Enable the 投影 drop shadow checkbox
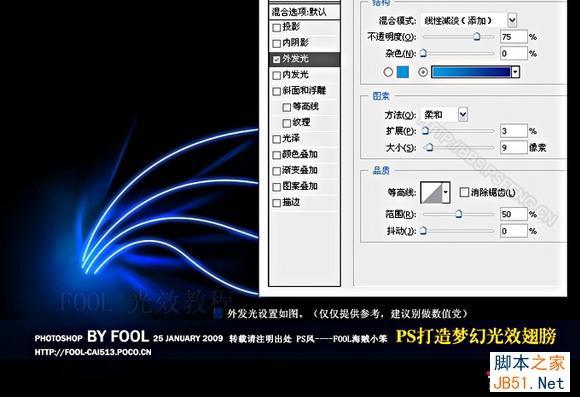The width and height of the screenshot is (580, 397). tap(276, 28)
